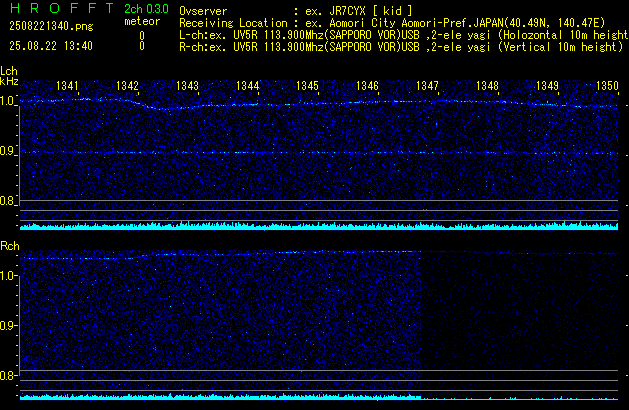Select the 1348 time marker

pos(487,86)
